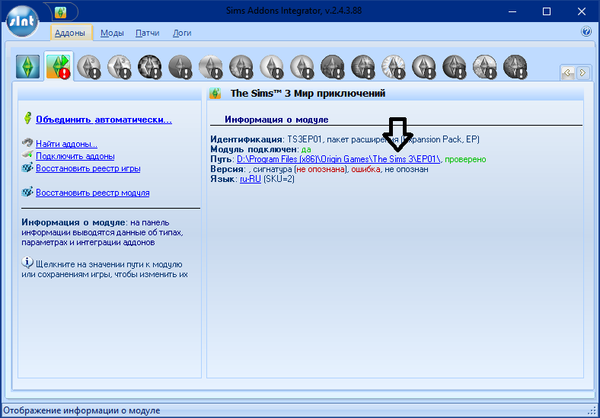Click the module icon beside The Sims 3 Мир приключений

[x=216, y=93]
